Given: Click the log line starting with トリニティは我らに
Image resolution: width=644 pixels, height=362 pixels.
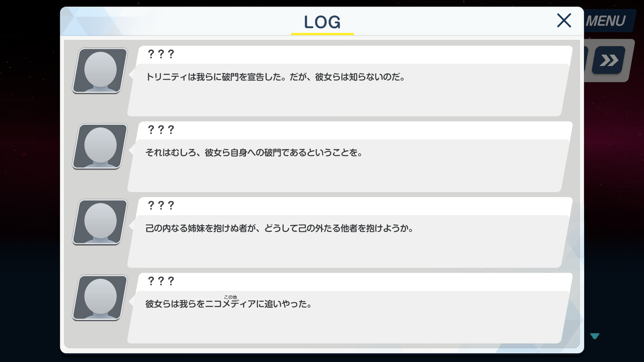Looking at the screenshot, I should tap(275, 77).
